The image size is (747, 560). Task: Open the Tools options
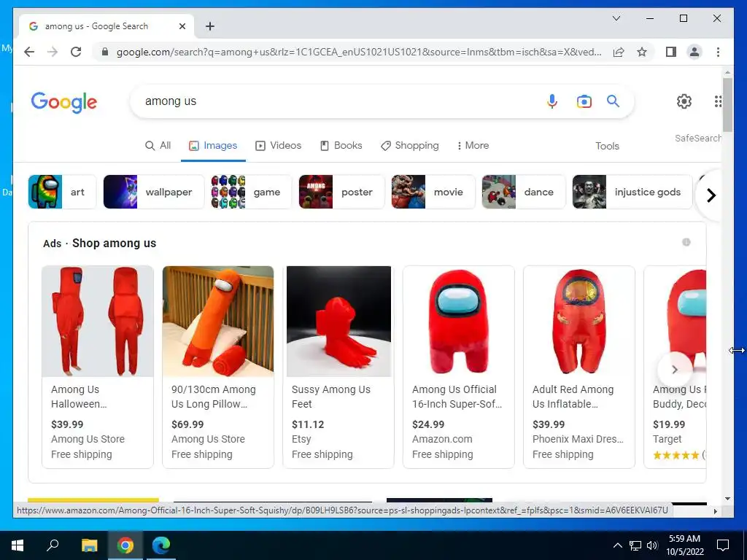[607, 146]
